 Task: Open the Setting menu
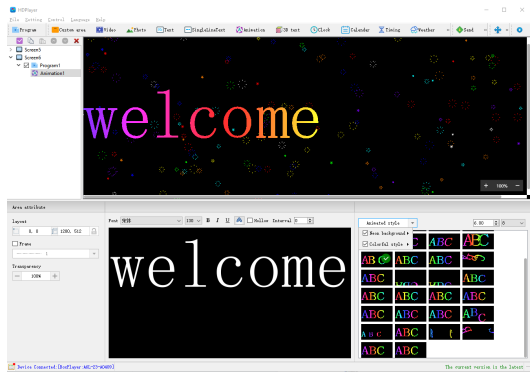pyautogui.click(x=33, y=20)
